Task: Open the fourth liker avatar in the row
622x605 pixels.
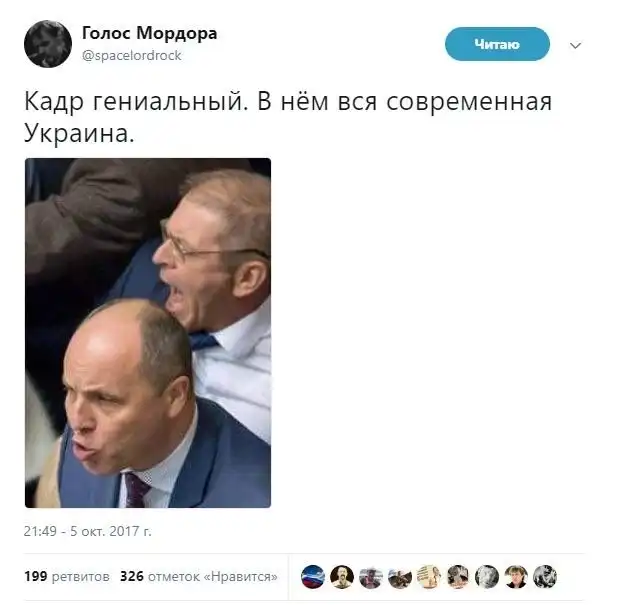Action: point(400,576)
